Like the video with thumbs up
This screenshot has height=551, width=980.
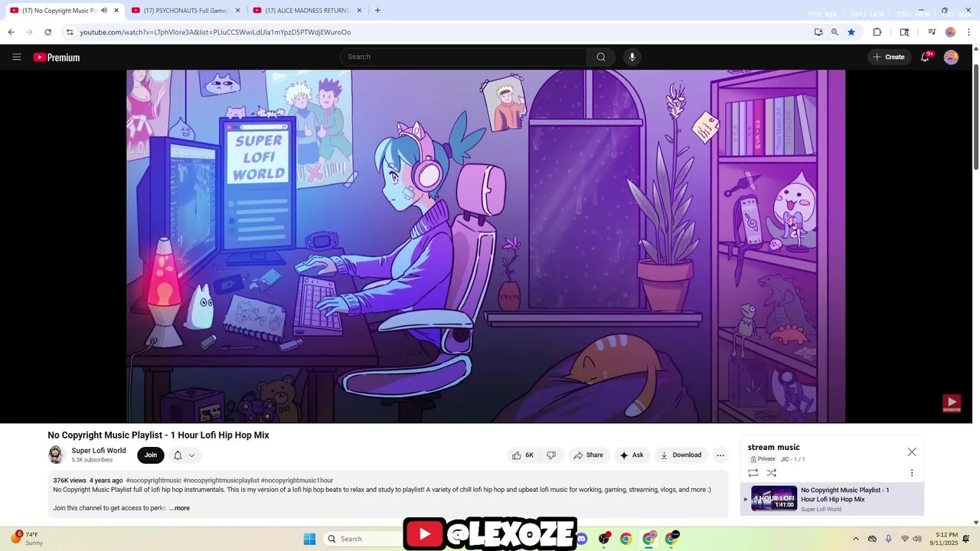point(523,455)
